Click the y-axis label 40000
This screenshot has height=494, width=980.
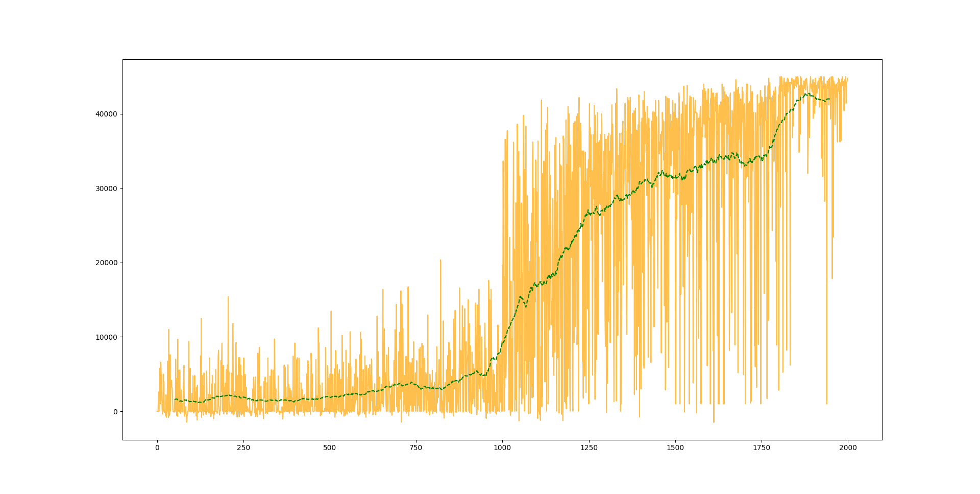106,114
